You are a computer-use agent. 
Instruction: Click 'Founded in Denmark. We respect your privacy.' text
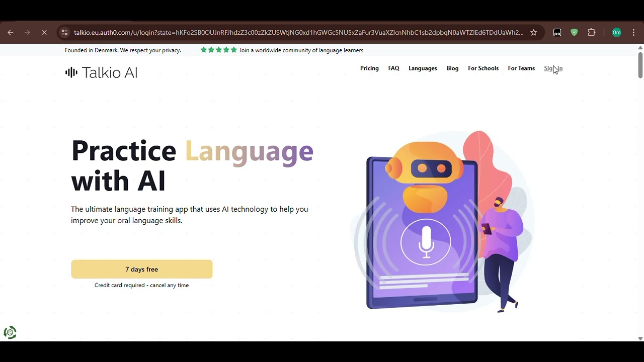click(x=123, y=50)
